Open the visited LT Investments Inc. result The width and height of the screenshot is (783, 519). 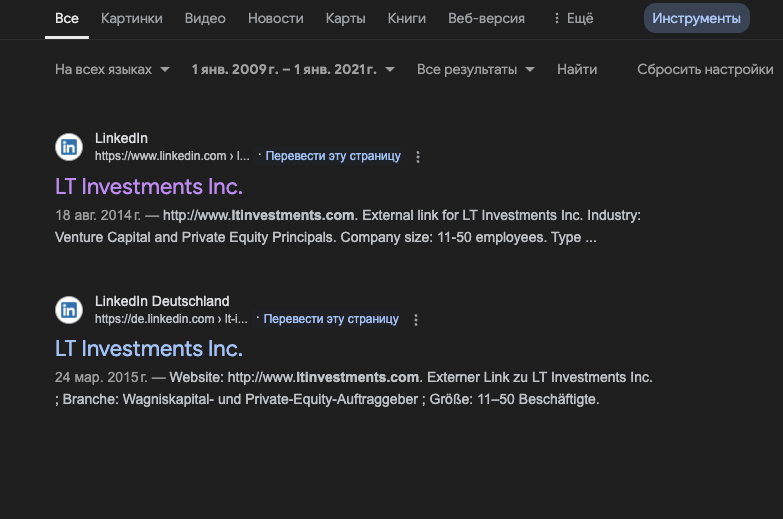pyautogui.click(x=149, y=187)
